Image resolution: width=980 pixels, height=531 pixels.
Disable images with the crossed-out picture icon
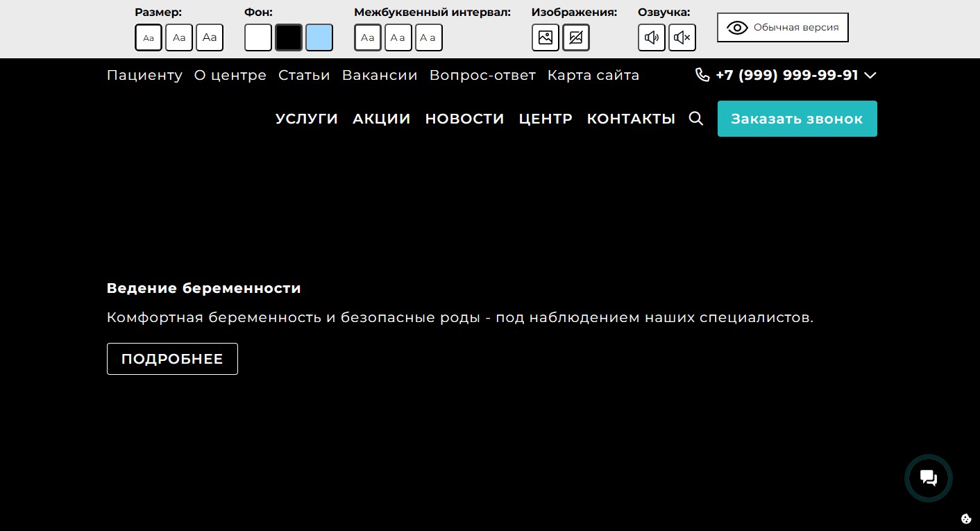pyautogui.click(x=575, y=37)
